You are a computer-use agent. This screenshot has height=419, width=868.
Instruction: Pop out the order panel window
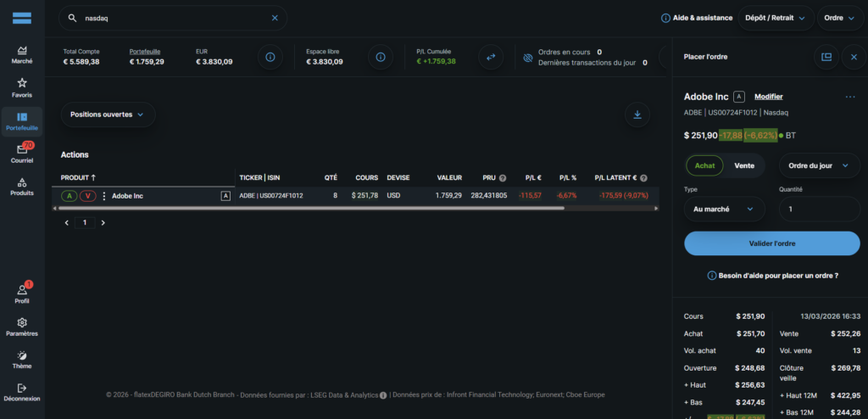click(x=826, y=57)
